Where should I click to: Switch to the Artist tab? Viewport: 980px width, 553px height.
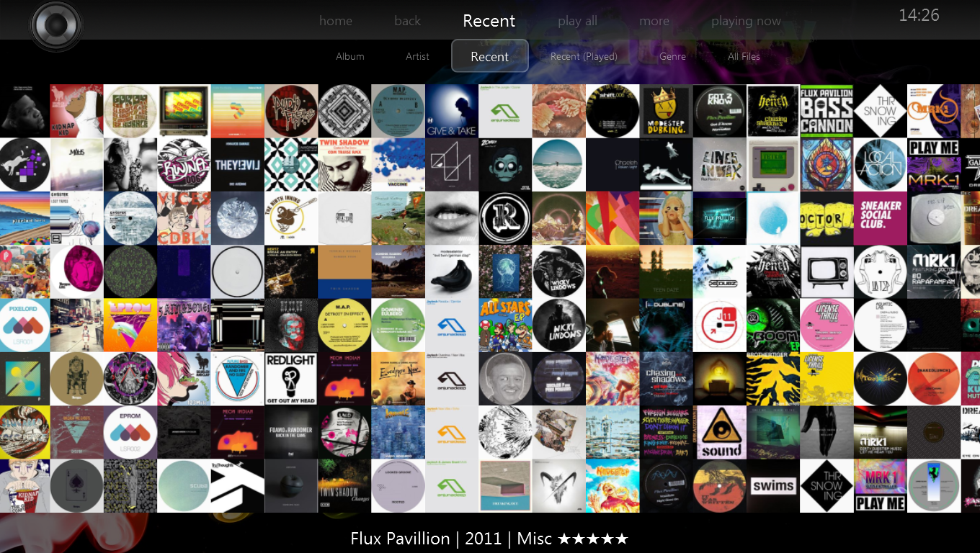pos(417,56)
